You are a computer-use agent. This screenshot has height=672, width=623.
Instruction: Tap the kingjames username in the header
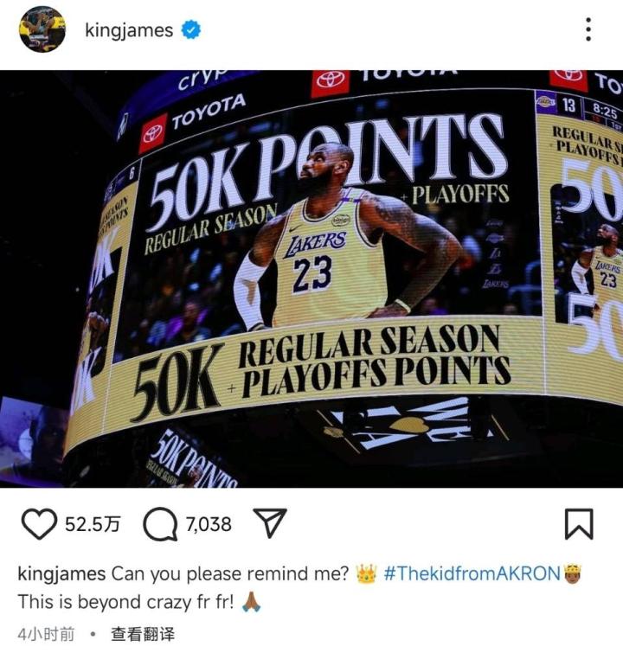click(x=129, y=30)
